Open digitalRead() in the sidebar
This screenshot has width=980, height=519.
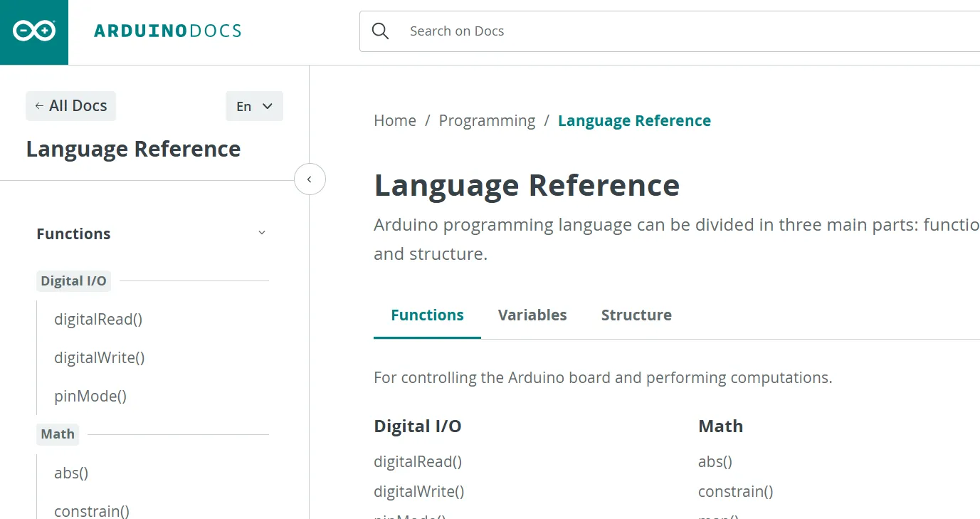[98, 320]
